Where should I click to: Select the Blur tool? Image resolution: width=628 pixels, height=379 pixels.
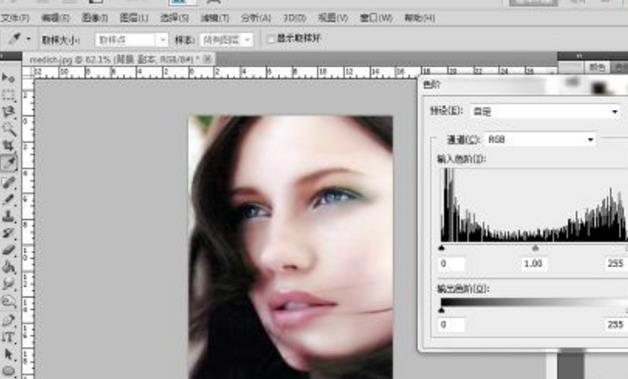coord(8,284)
